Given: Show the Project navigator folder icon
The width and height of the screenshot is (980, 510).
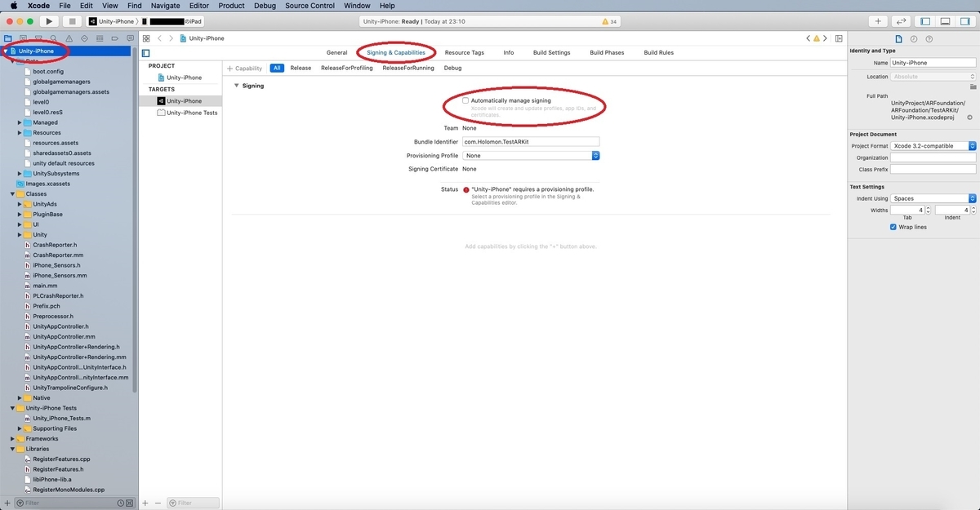Looking at the screenshot, I should click(7, 38).
